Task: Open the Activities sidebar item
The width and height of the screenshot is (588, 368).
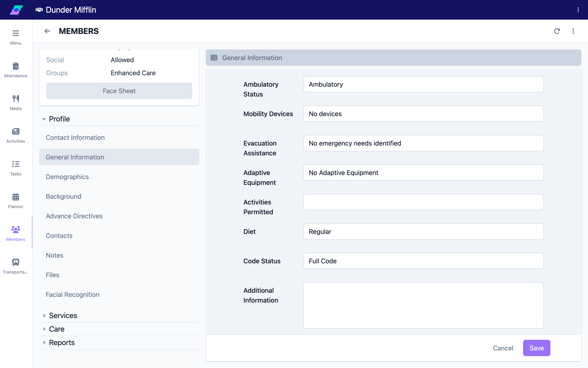Action: pos(16,136)
